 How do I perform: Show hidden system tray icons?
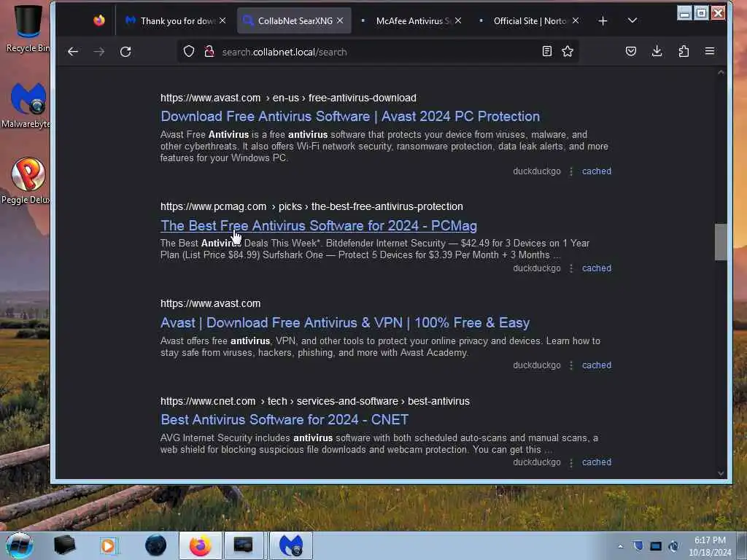pos(620,547)
